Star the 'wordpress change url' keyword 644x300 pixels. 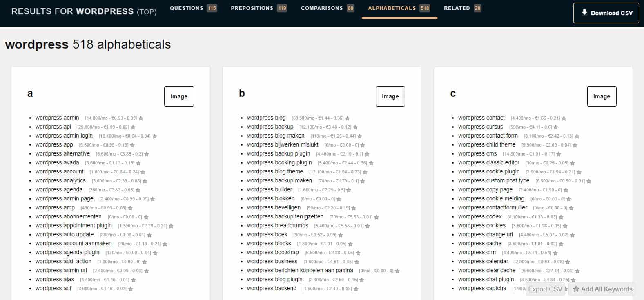pyautogui.click(x=573, y=235)
